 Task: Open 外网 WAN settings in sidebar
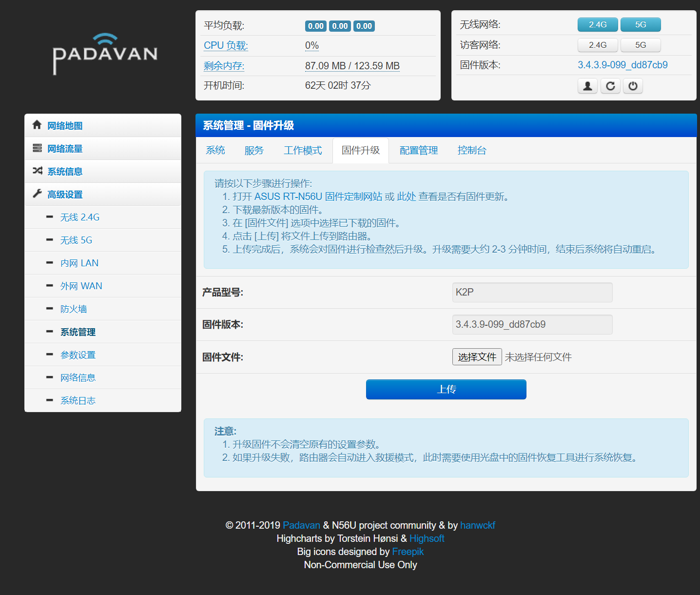81,286
